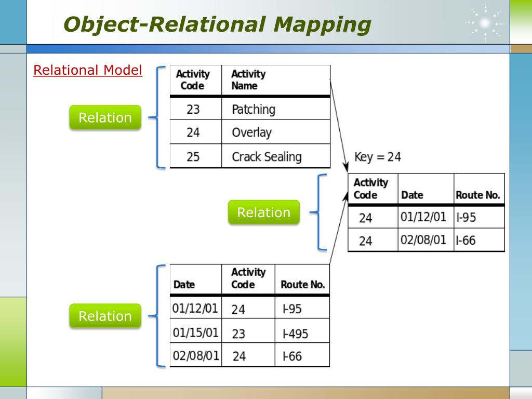
Task: Click the Relation button beside the Key = 24 table
Action: pyautogui.click(x=263, y=212)
